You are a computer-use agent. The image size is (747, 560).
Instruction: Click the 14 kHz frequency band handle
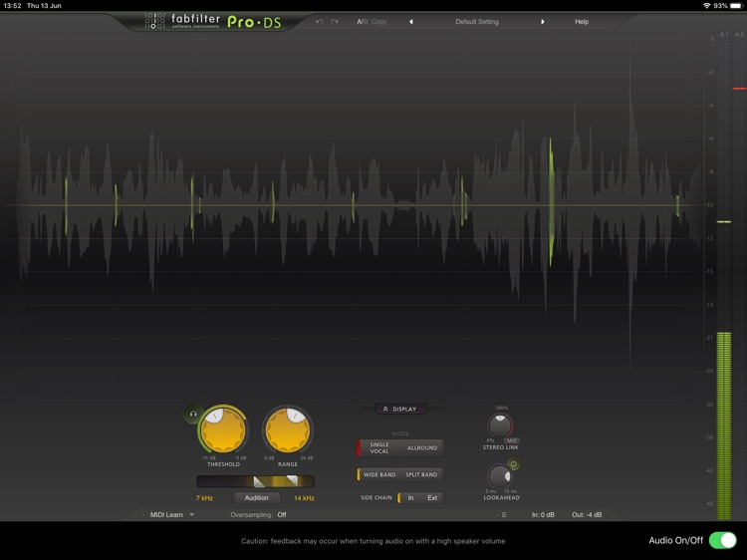pos(293,481)
